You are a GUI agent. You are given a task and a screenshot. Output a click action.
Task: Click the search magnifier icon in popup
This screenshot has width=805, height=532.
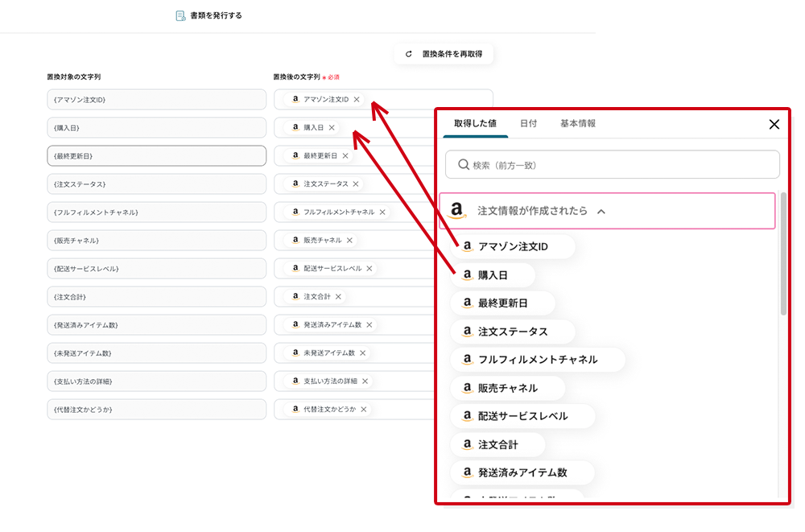(x=463, y=165)
